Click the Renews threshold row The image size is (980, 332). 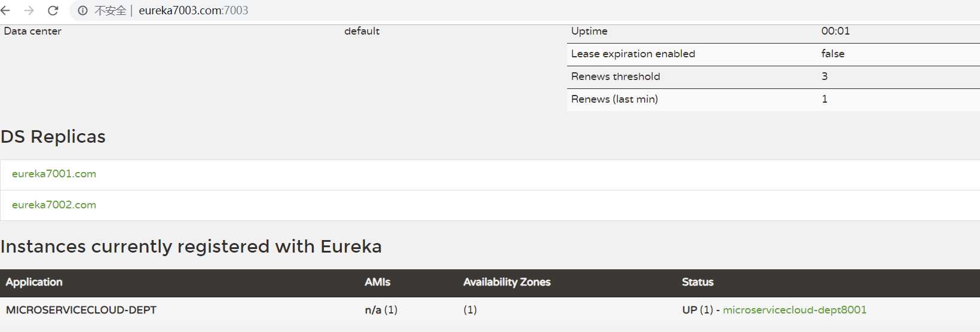[x=773, y=77]
